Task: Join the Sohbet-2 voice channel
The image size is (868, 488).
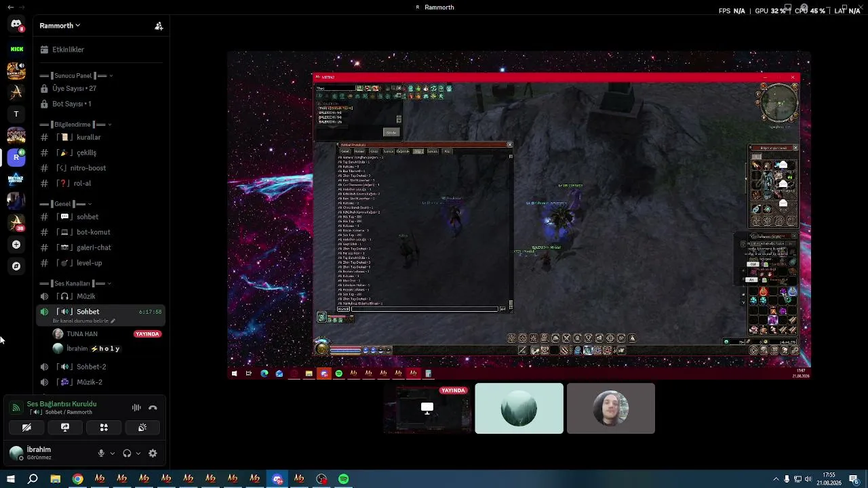Action: pos(100,367)
